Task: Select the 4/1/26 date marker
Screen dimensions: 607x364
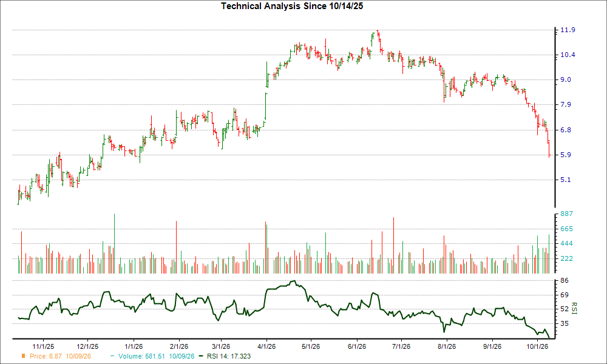Action: point(266,346)
